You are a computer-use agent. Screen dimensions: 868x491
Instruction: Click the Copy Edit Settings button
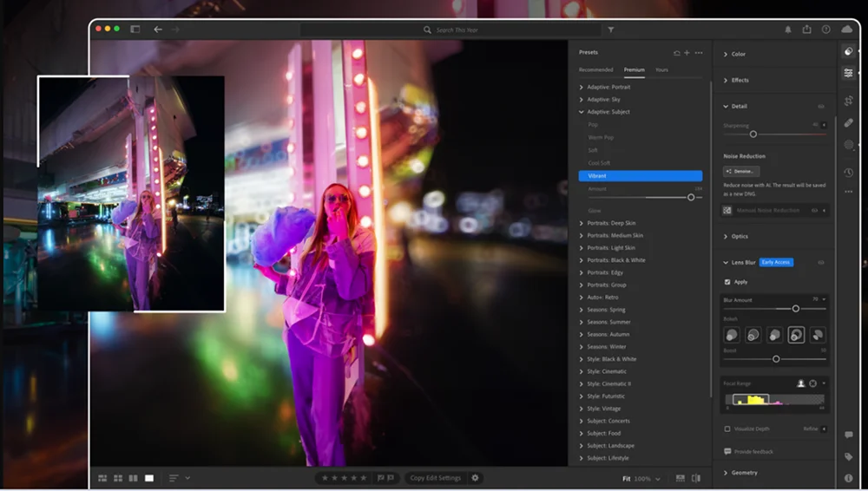click(435, 478)
